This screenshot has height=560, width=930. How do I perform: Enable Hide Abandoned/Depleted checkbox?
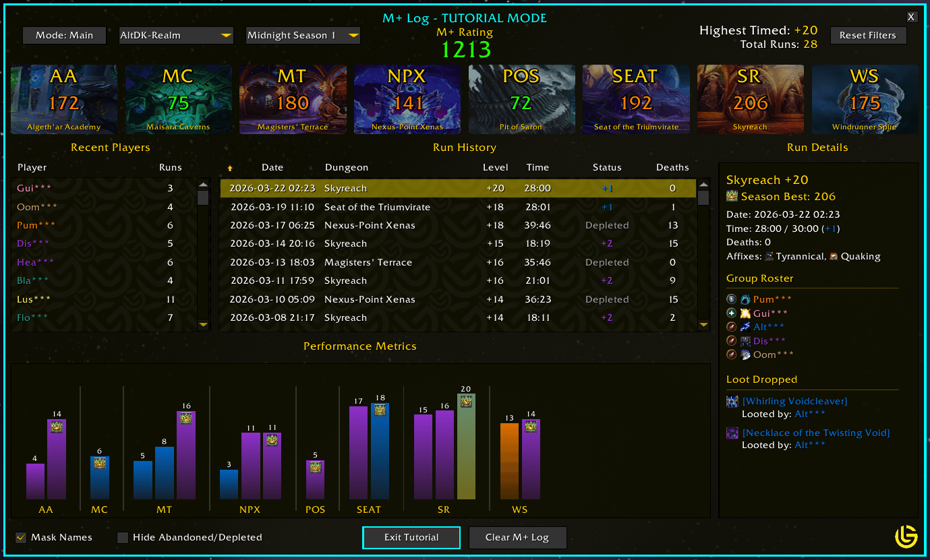(x=123, y=538)
